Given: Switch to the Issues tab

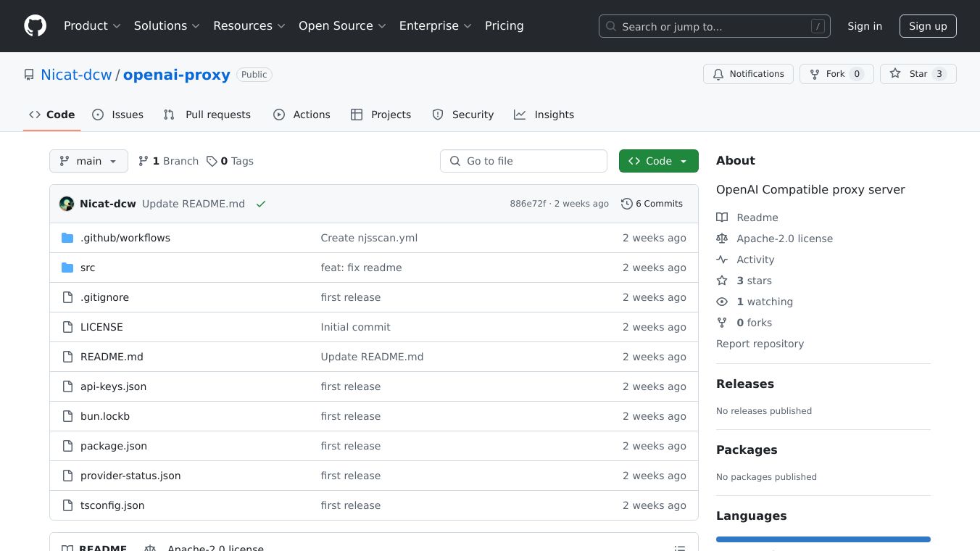Looking at the screenshot, I should coord(118,115).
